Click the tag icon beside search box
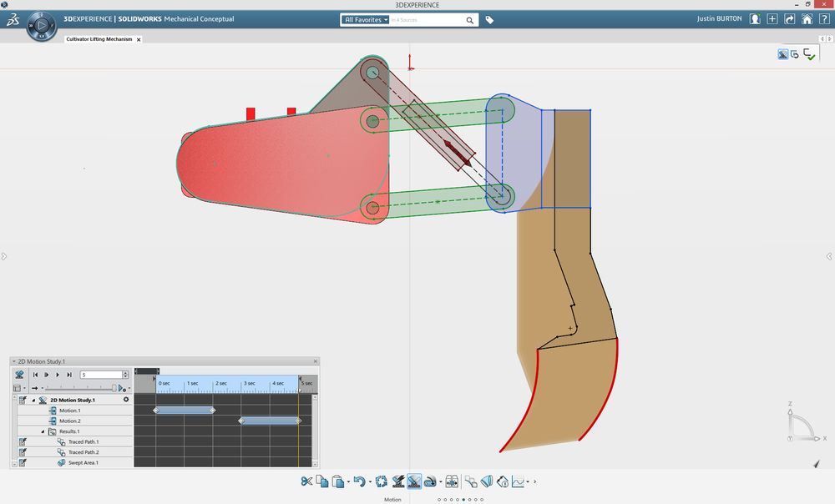 pyautogui.click(x=489, y=20)
